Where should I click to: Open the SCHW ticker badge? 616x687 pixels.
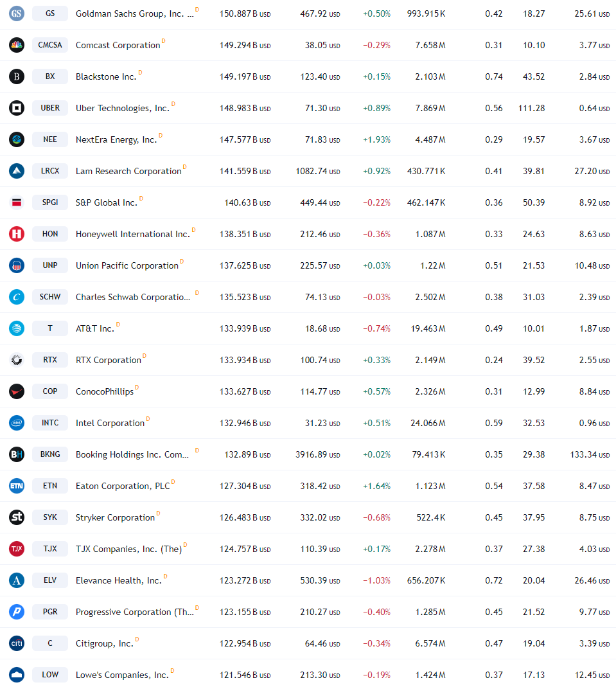pyautogui.click(x=50, y=297)
